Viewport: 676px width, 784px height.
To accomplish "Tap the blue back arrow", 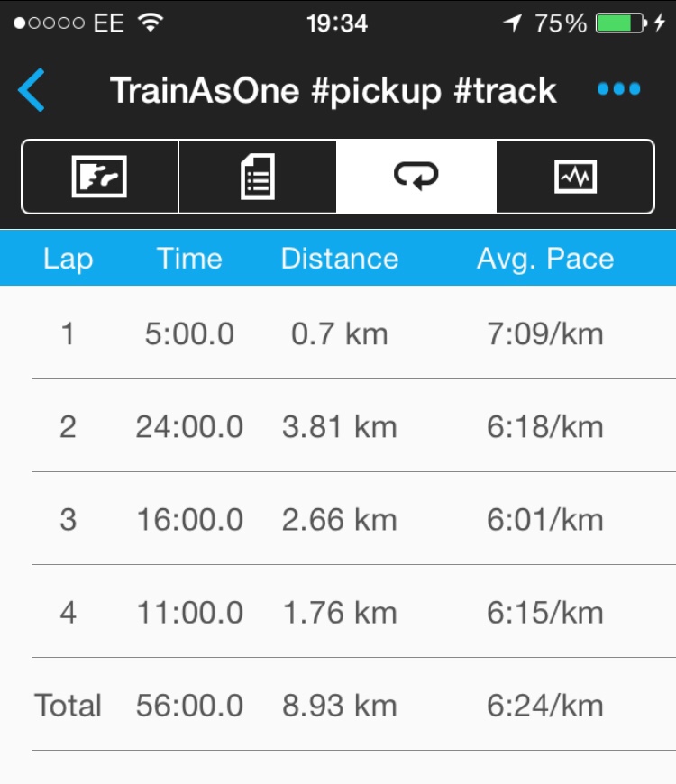I will 32,90.
